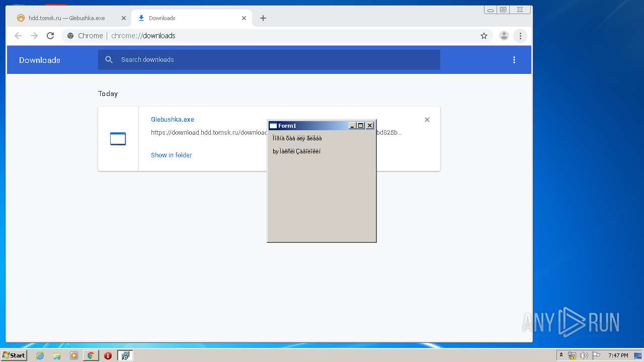Open the volume control tray icon
644x362 pixels.
[x=584, y=355]
